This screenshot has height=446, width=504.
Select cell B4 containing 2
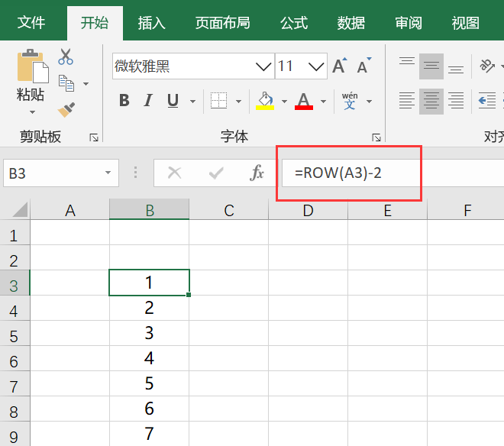click(x=150, y=308)
